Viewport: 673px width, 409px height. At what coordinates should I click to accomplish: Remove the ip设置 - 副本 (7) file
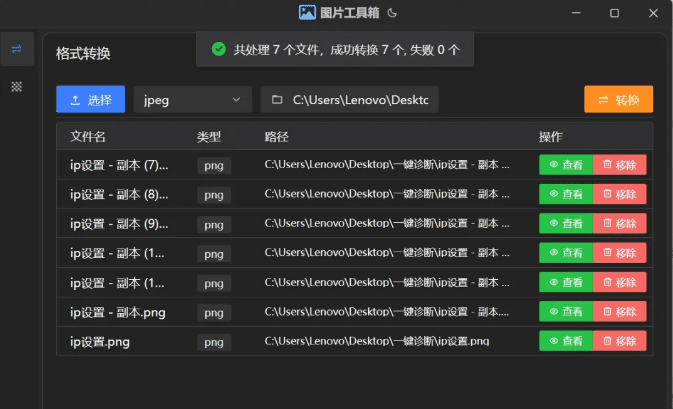pos(619,165)
